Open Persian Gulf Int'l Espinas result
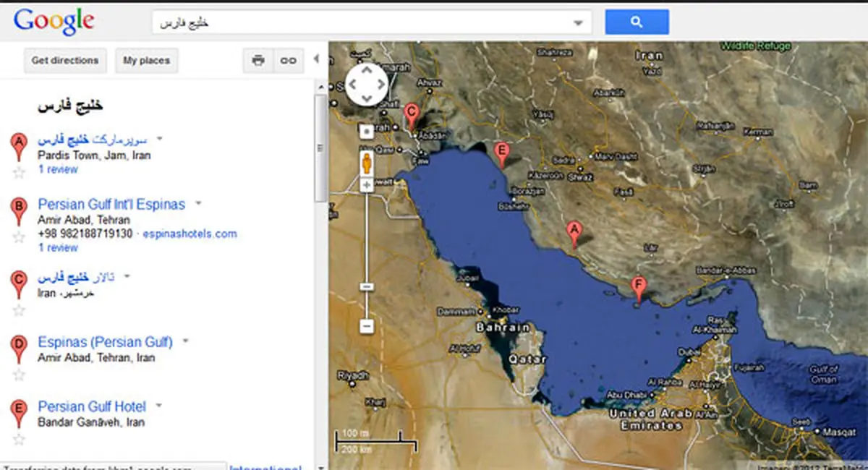Screen dimensions: 868x470 click(x=111, y=205)
